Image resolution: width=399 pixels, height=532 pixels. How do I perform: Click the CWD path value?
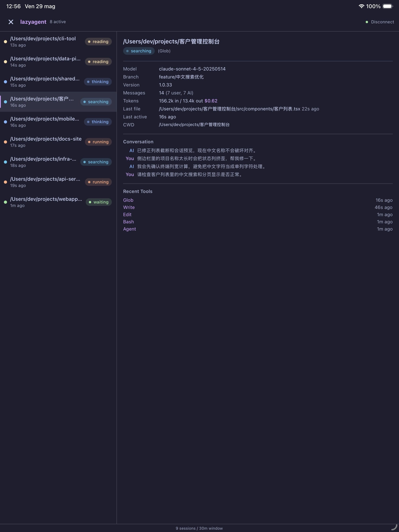click(194, 125)
